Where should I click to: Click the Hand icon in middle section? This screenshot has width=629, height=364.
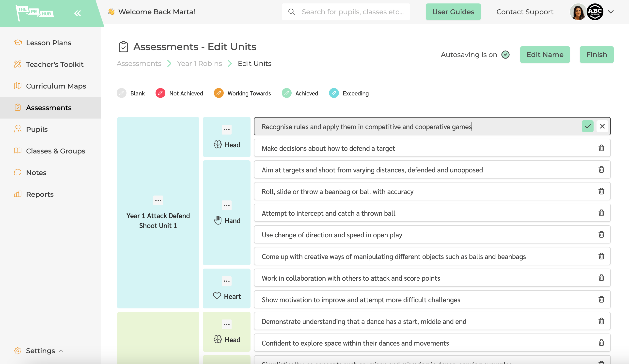[x=218, y=221]
